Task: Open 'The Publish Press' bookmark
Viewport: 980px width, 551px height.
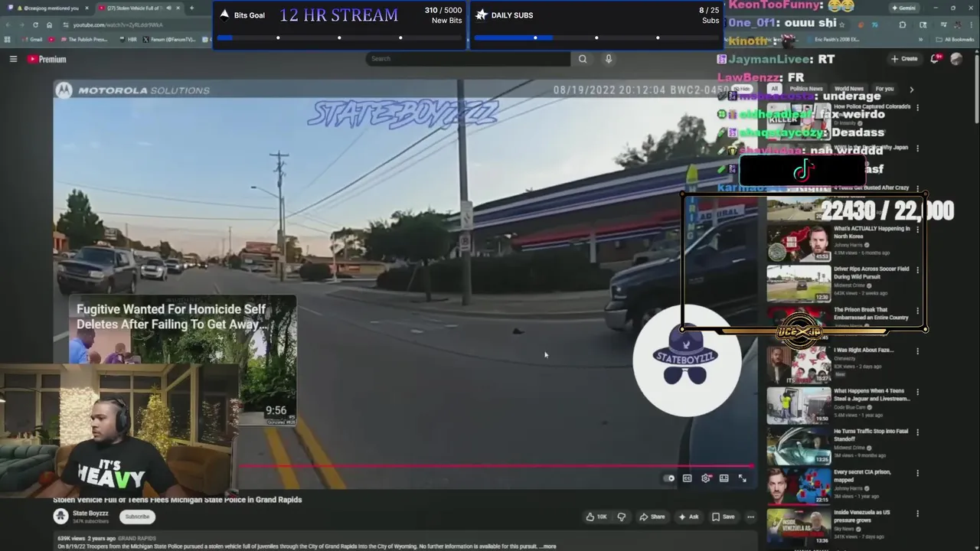Action: 83,39
